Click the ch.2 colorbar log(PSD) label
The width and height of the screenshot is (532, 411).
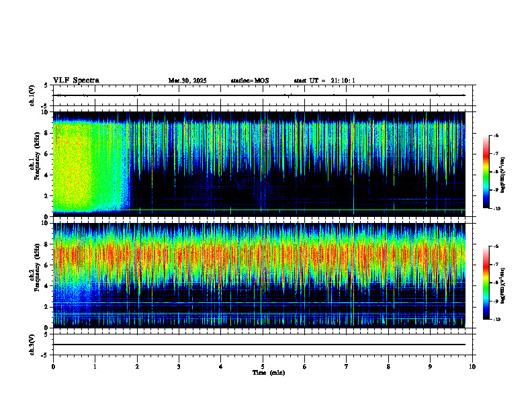[x=503, y=285]
